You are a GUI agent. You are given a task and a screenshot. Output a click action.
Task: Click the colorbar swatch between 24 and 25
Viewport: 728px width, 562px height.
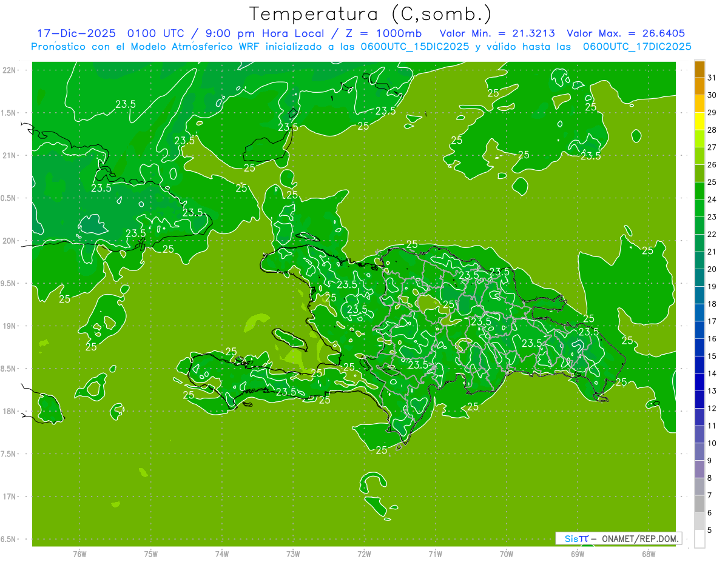pyautogui.click(x=699, y=191)
